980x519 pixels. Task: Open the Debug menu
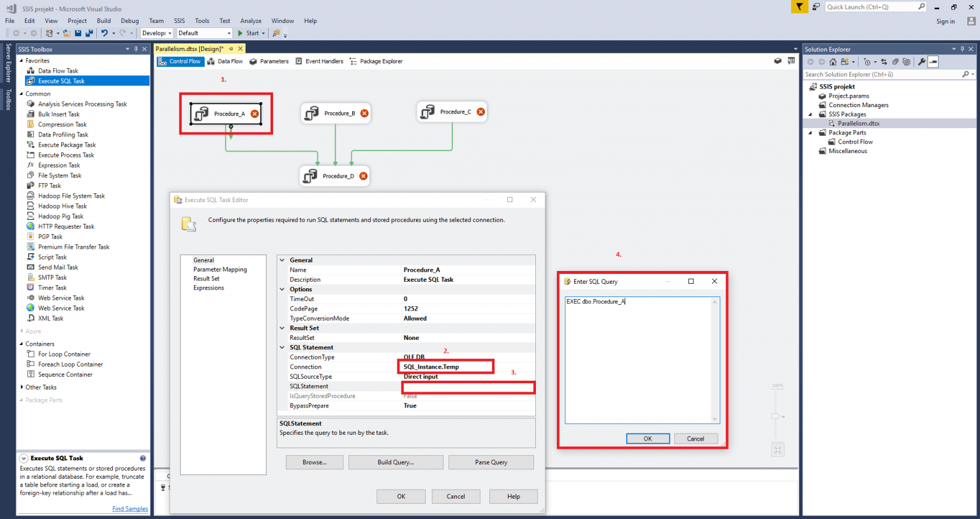(x=130, y=21)
